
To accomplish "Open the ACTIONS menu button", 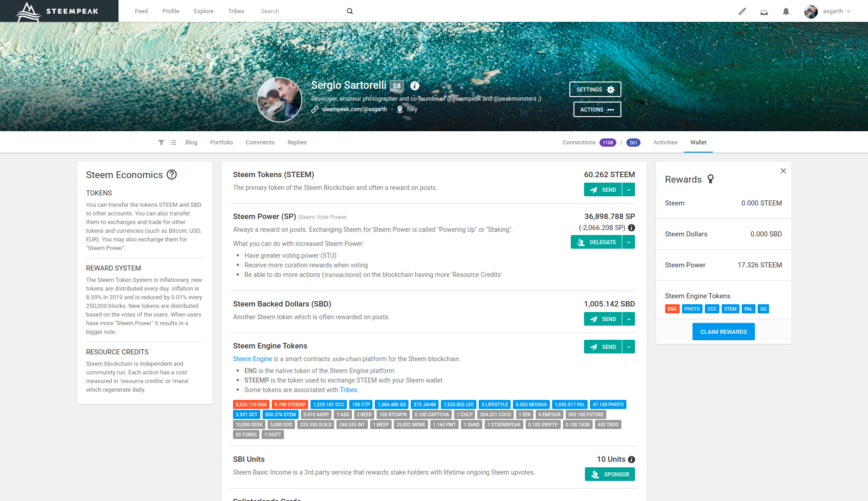I will 597,109.
